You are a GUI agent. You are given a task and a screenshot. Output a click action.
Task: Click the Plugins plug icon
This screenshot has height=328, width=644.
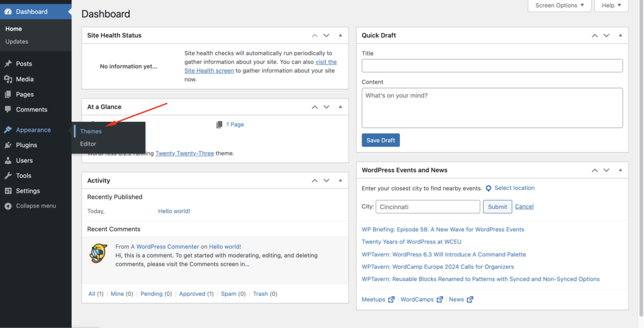click(8, 145)
